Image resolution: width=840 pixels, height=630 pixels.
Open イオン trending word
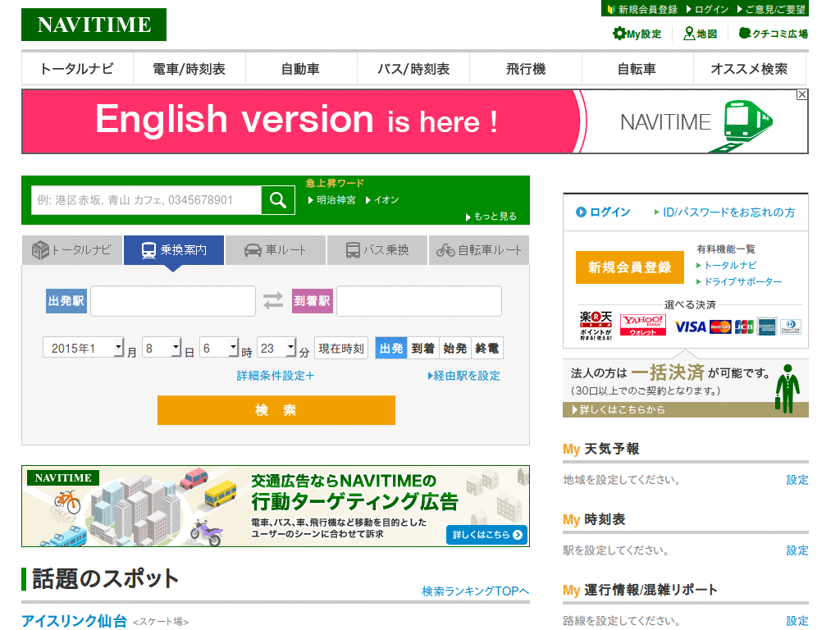pos(382,200)
